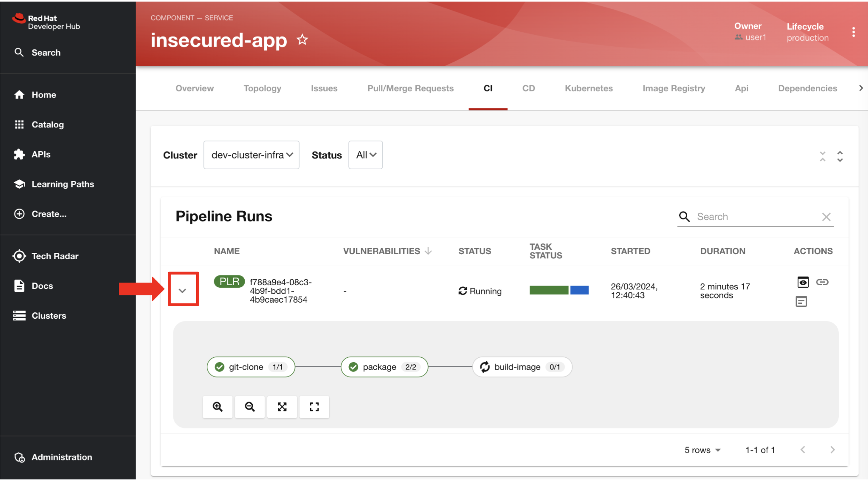
Task: View logs icon for the pipeline run
Action: (x=801, y=301)
